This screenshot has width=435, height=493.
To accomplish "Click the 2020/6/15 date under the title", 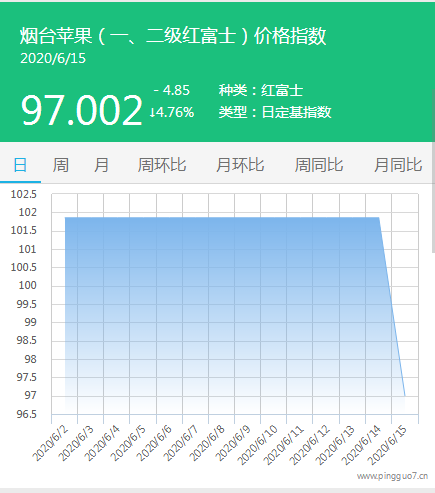I will [x=53, y=58].
